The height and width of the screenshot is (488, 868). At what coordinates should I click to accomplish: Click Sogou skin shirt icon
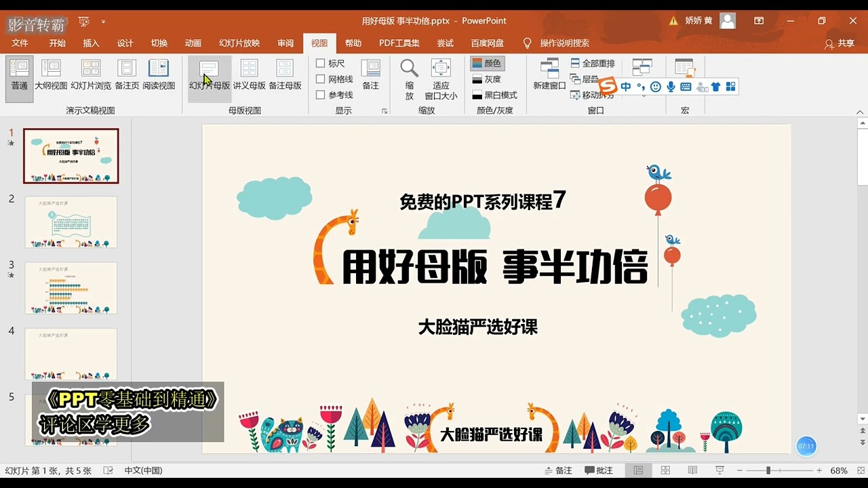[x=715, y=87]
